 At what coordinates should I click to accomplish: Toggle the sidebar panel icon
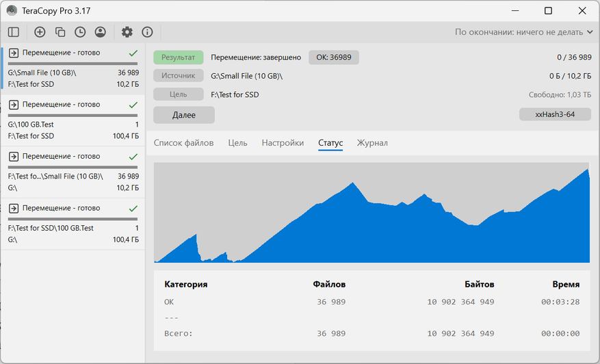tap(14, 31)
